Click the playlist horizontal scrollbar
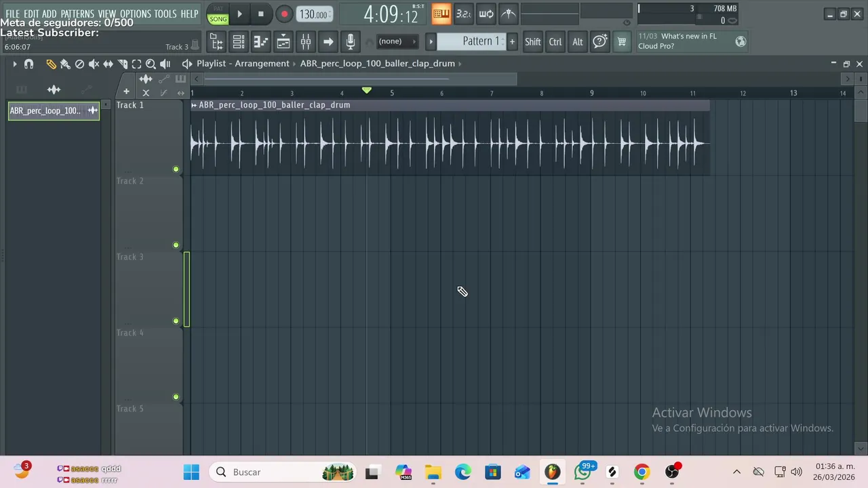The width and height of the screenshot is (868, 488). coord(359,80)
